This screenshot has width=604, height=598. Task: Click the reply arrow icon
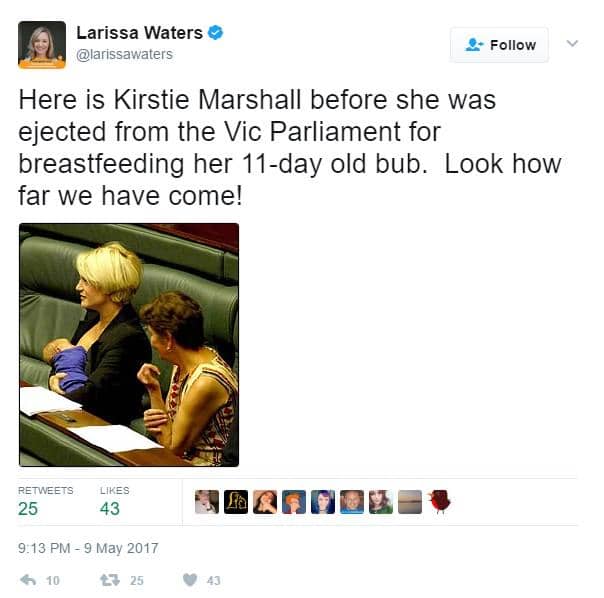point(28,580)
